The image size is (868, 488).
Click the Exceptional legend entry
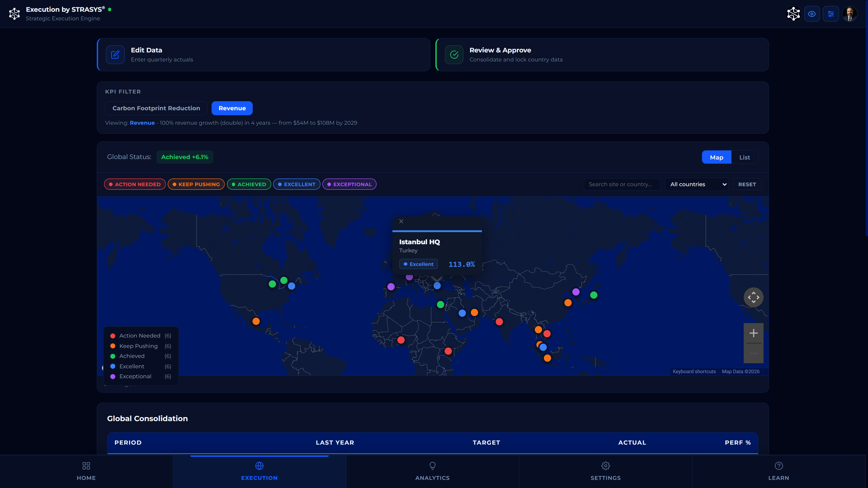click(141, 376)
